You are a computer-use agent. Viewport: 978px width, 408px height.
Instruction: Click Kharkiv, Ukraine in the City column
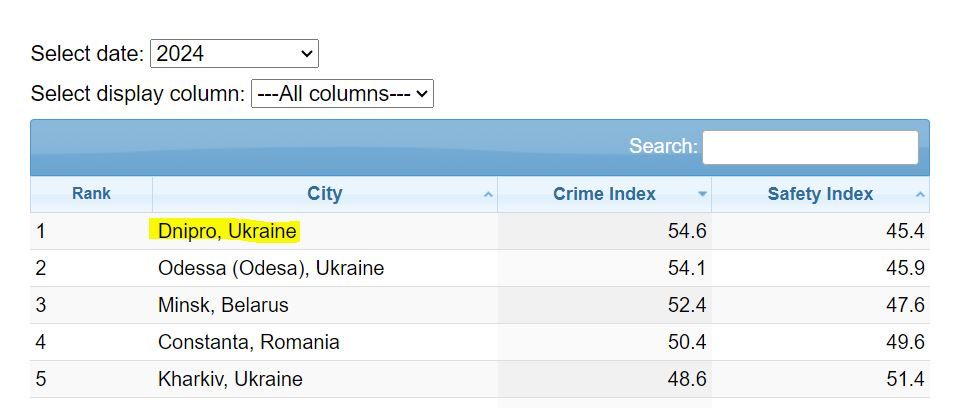coord(230,379)
